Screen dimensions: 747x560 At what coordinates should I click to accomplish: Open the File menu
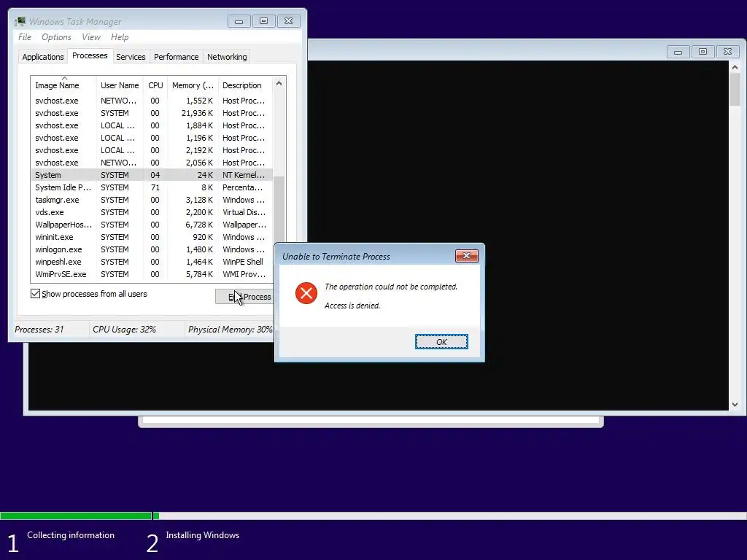coord(24,37)
